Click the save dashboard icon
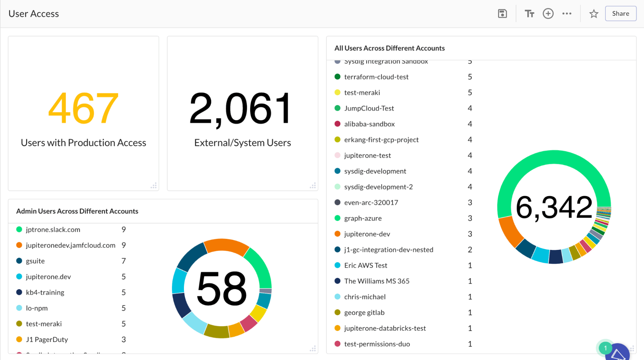The image size is (644, 360). (502, 14)
